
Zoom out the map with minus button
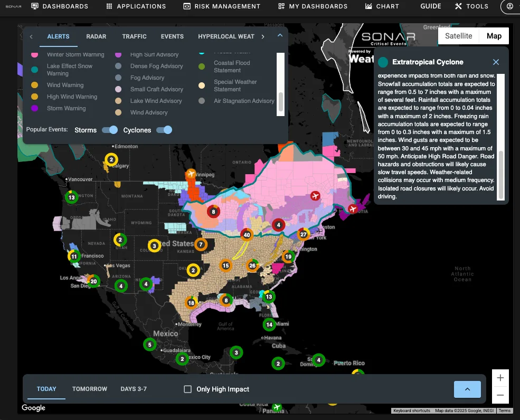(500, 395)
